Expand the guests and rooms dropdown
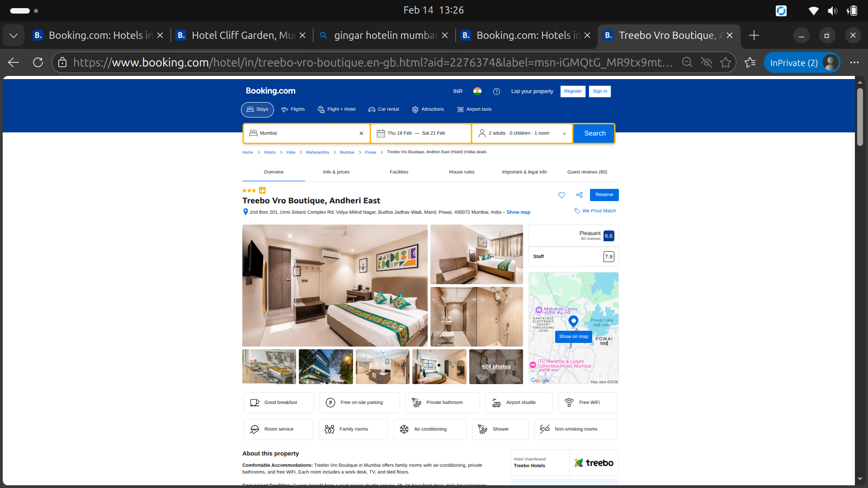The height and width of the screenshot is (488, 868). pos(522,133)
